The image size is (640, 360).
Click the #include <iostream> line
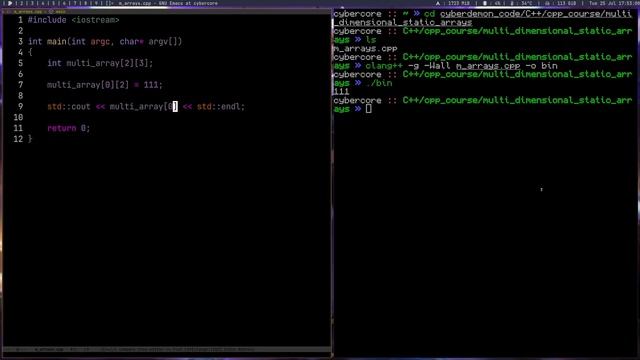(73, 20)
